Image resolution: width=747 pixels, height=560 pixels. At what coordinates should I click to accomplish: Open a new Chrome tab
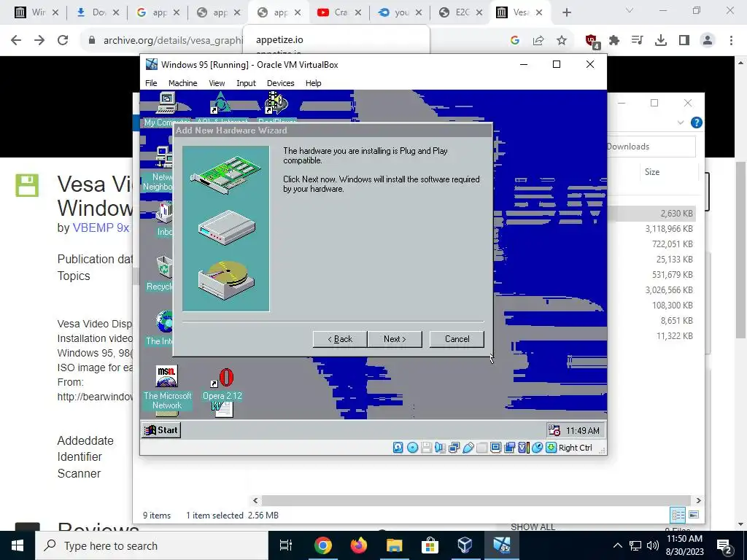(566, 13)
